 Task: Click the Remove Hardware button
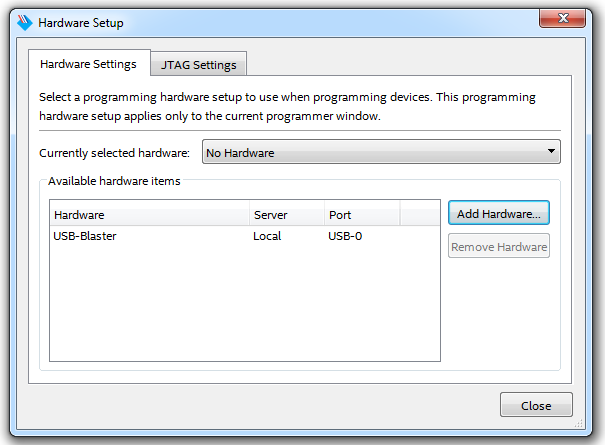(x=498, y=247)
